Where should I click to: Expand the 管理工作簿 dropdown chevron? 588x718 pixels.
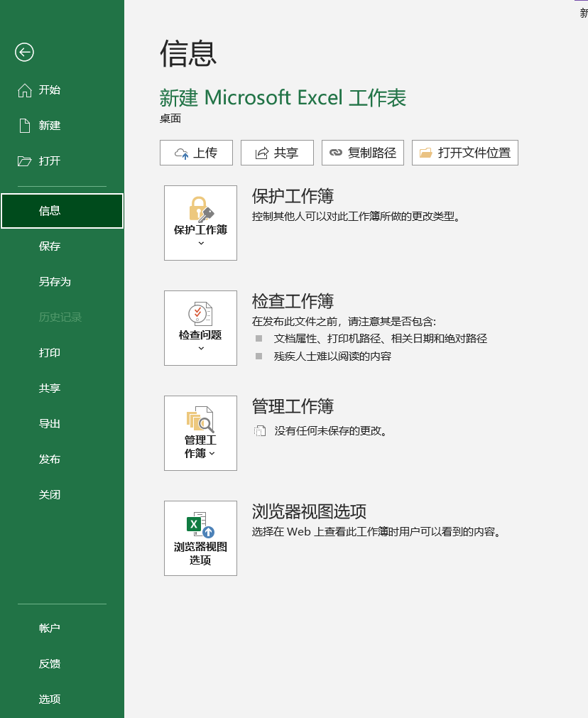point(212,454)
